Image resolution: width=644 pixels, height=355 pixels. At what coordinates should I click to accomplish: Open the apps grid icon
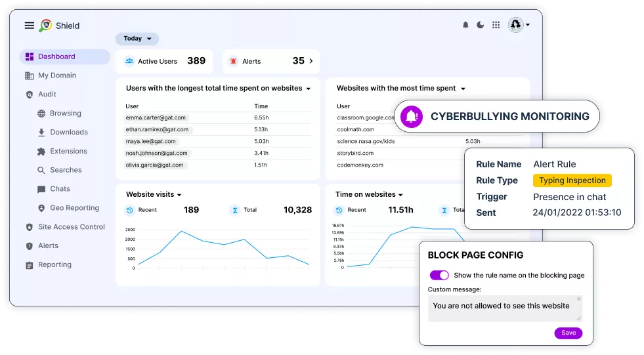pyautogui.click(x=496, y=25)
